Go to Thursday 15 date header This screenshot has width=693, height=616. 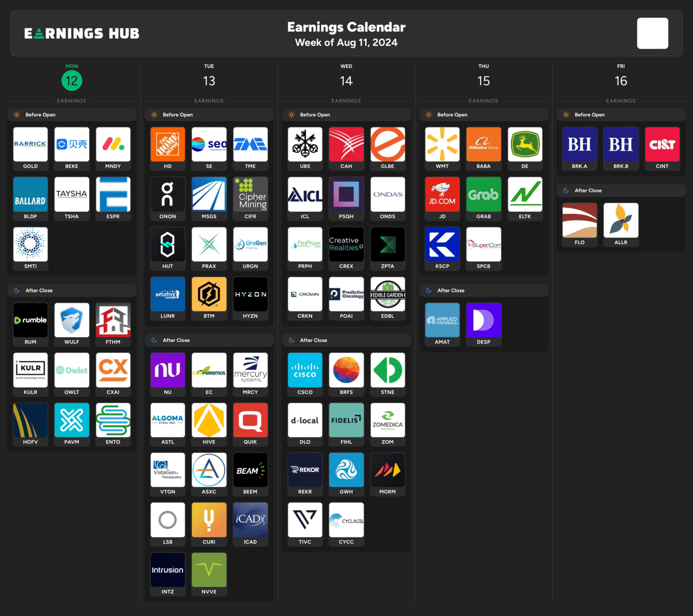pyautogui.click(x=484, y=76)
